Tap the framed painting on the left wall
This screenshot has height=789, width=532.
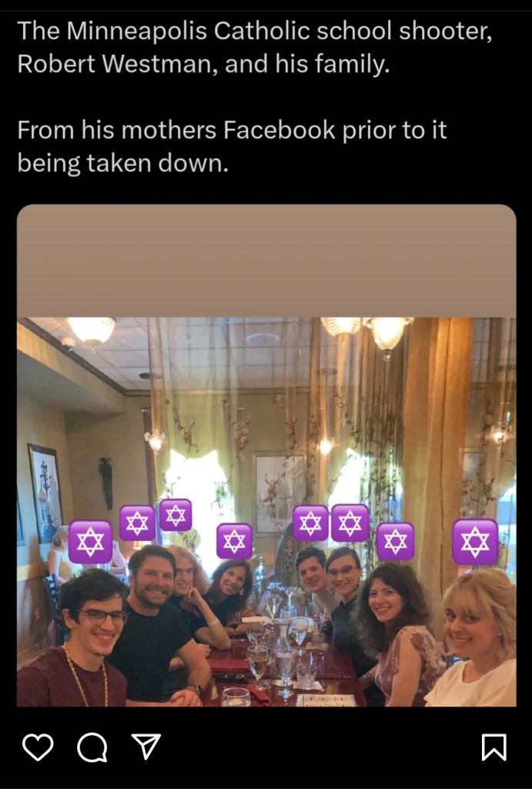point(45,494)
